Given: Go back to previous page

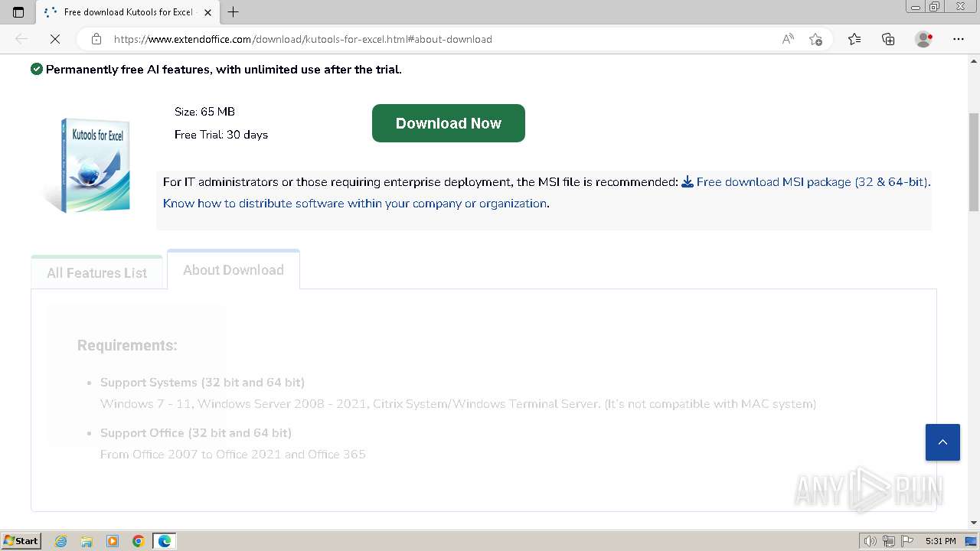Looking at the screenshot, I should tap(21, 39).
